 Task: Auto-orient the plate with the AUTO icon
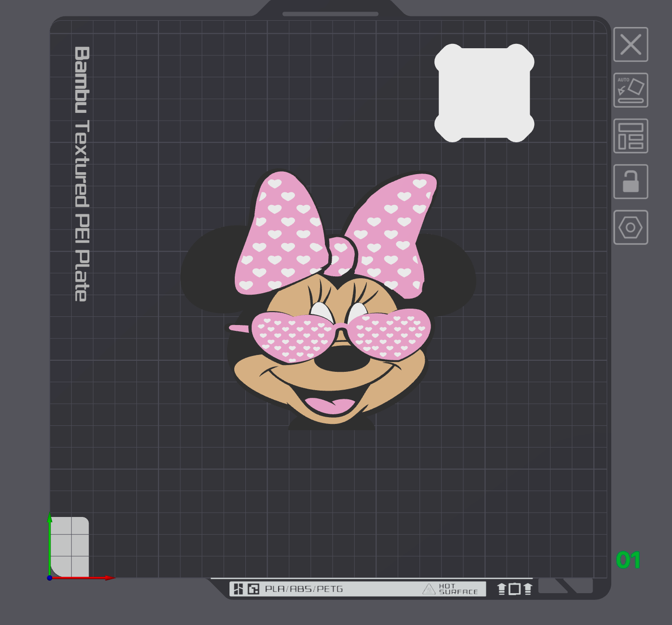[631, 90]
